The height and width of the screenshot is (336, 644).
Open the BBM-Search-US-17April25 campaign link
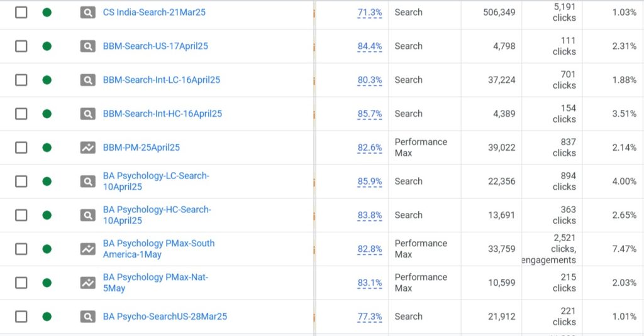click(155, 46)
